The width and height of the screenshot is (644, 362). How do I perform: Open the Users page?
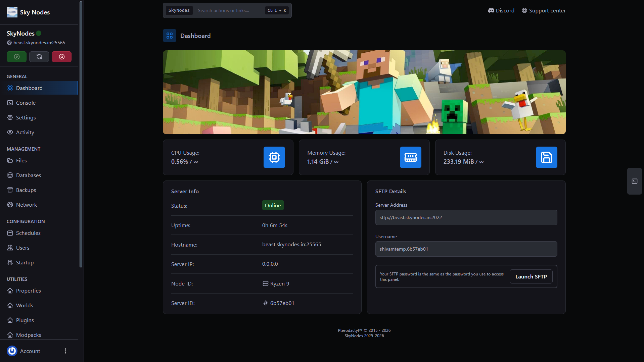39,248
